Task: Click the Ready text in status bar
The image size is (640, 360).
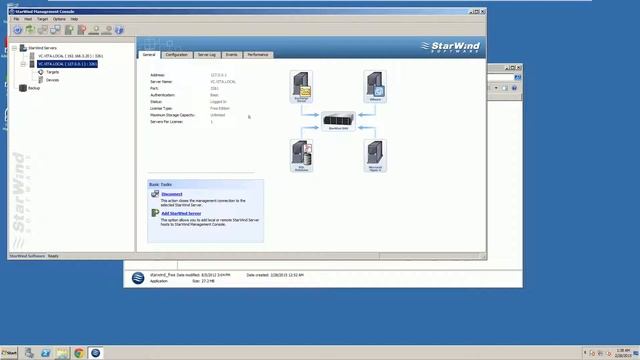Action: coord(53,256)
